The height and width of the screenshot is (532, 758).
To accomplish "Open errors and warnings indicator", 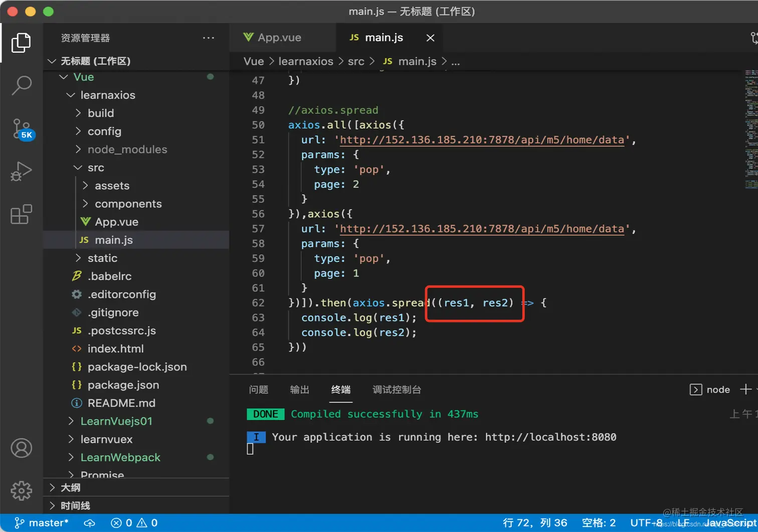I will [134, 523].
